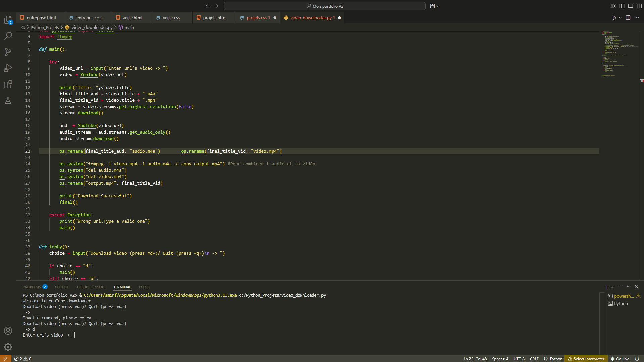This screenshot has height=362, width=644.
Task: Switch to the PROBLEMS panel tab
Action: [32, 287]
